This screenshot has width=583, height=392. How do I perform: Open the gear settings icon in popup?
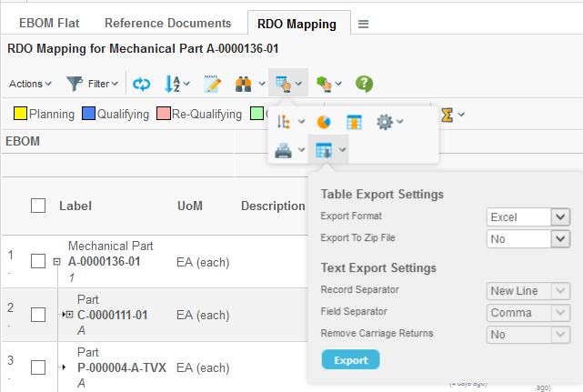click(386, 122)
